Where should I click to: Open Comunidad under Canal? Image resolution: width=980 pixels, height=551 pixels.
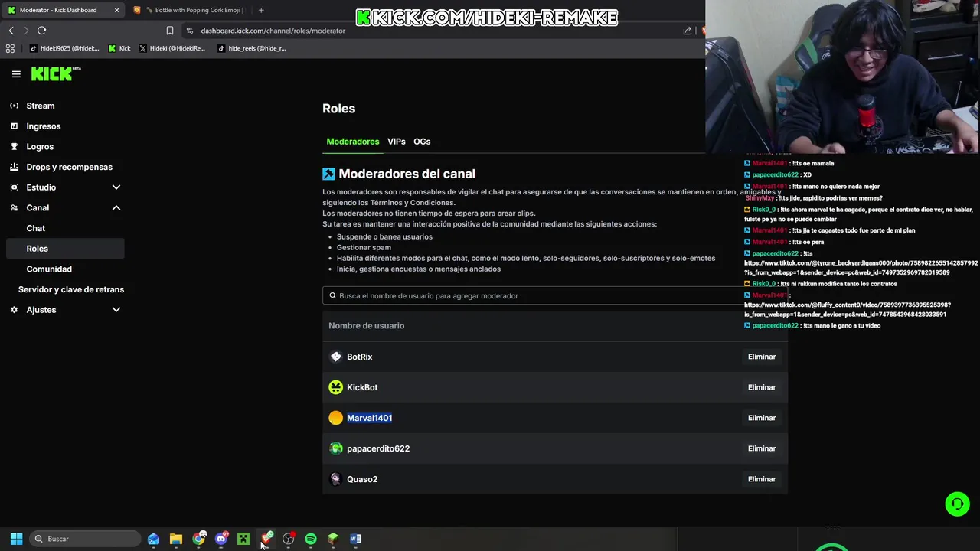(49, 269)
